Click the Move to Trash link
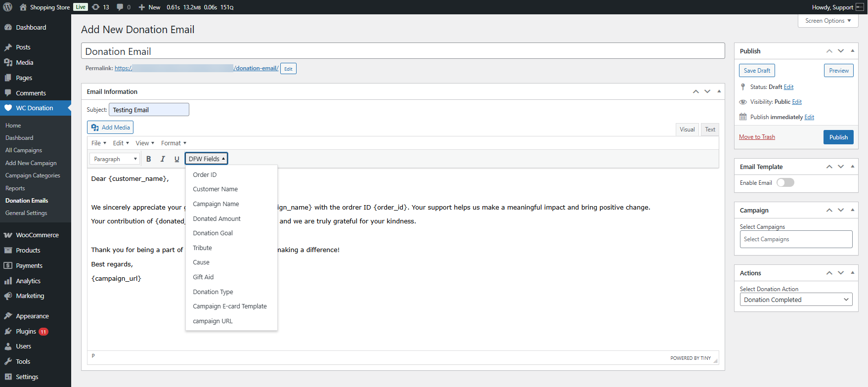Viewport: 868px width, 387px height. [757, 137]
